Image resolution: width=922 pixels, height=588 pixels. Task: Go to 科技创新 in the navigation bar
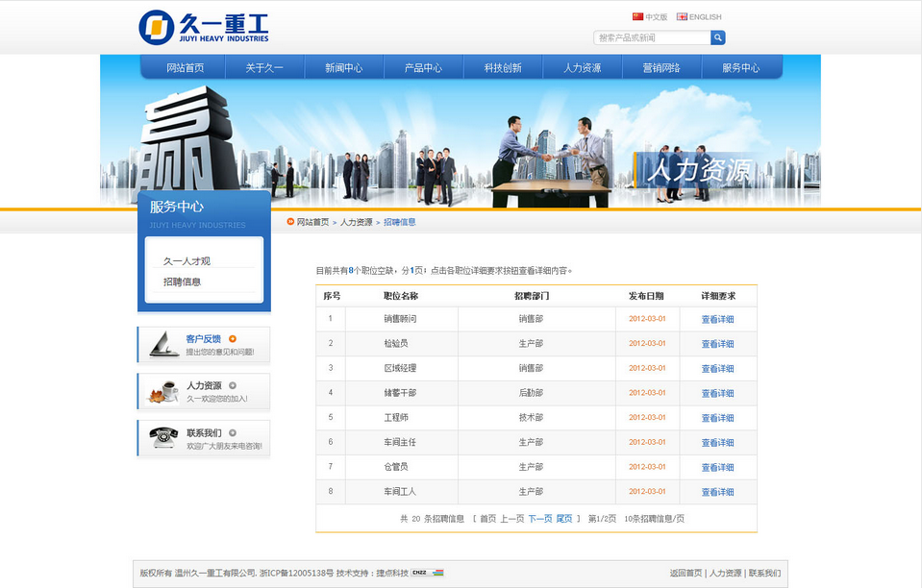click(503, 68)
